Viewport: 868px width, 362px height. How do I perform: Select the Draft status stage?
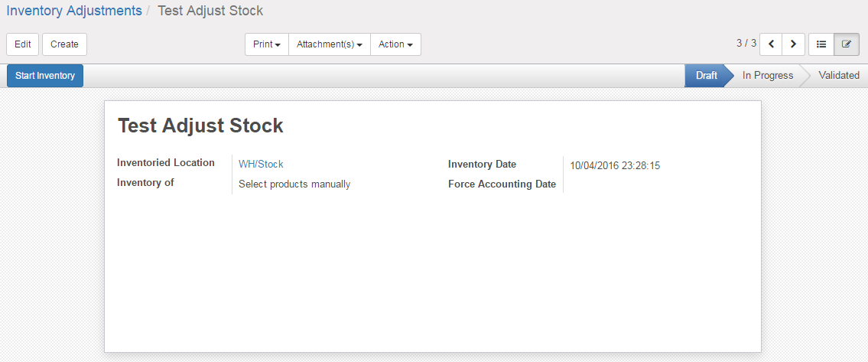tap(706, 76)
